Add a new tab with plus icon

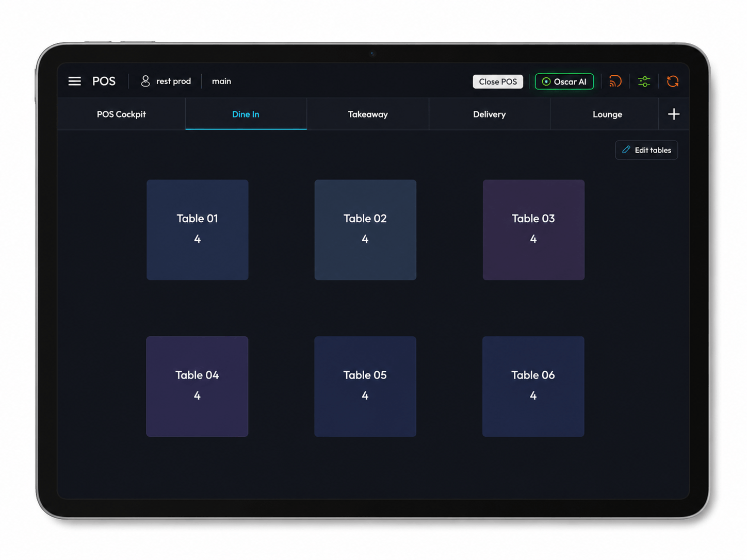point(674,114)
